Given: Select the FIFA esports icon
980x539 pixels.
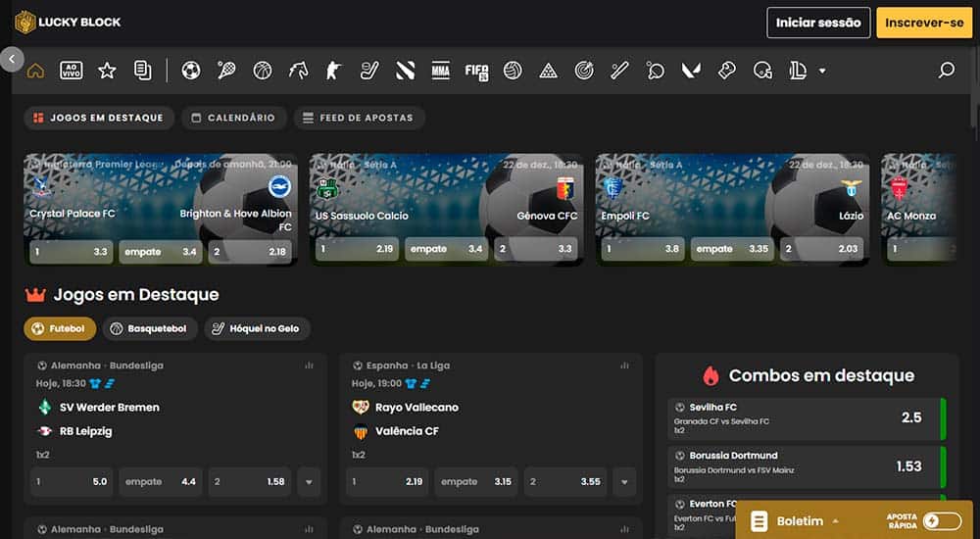Looking at the screenshot, I should click(x=476, y=72).
